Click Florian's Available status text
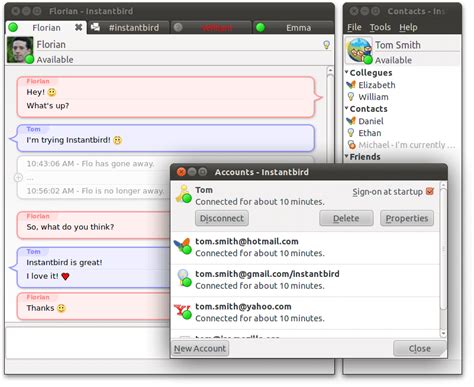This screenshot has width=474, height=387. (55, 60)
